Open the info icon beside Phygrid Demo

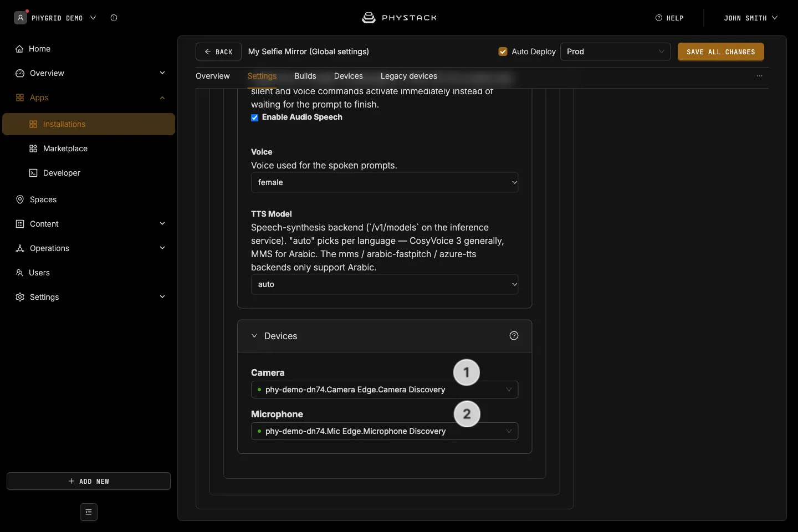pyautogui.click(x=114, y=18)
